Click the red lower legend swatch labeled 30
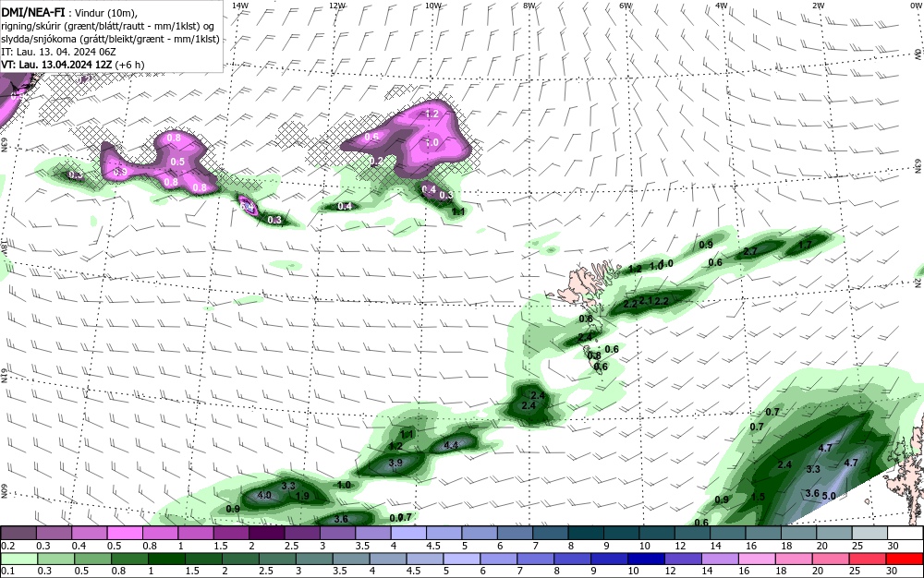This screenshot has height=578, width=924. pos(906,558)
